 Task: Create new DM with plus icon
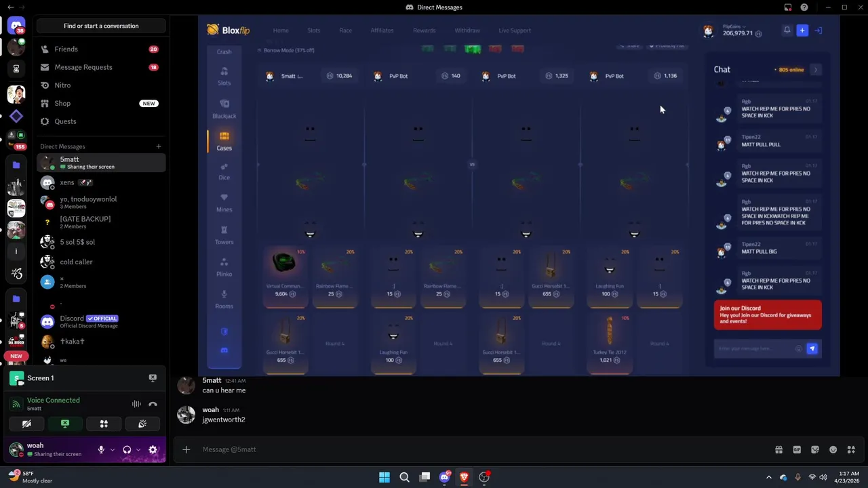(x=159, y=146)
